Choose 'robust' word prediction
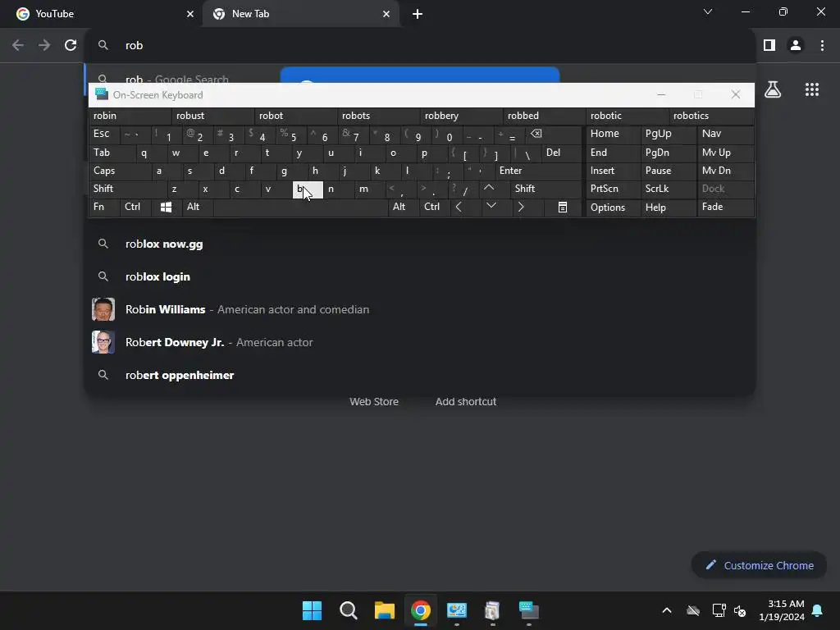Viewport: 840px width, 630px height. pos(212,116)
